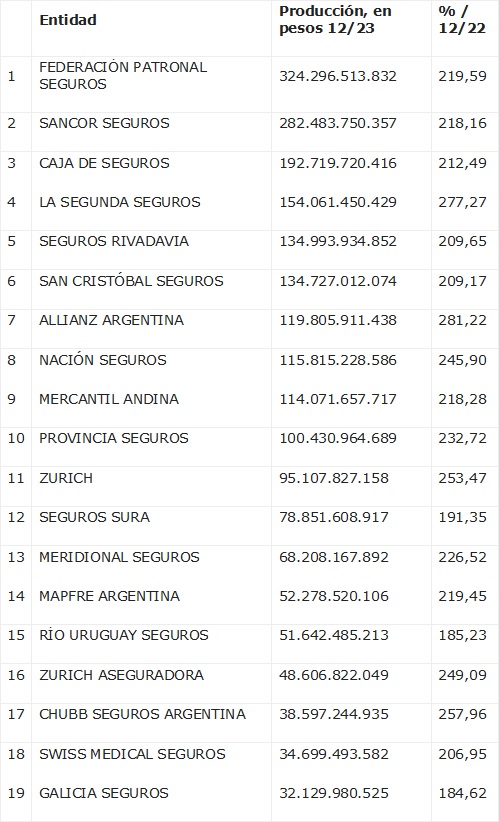Click SEGUROS RIVADAVIA percentage 209,65
This screenshot has height=822, width=499.
(463, 242)
